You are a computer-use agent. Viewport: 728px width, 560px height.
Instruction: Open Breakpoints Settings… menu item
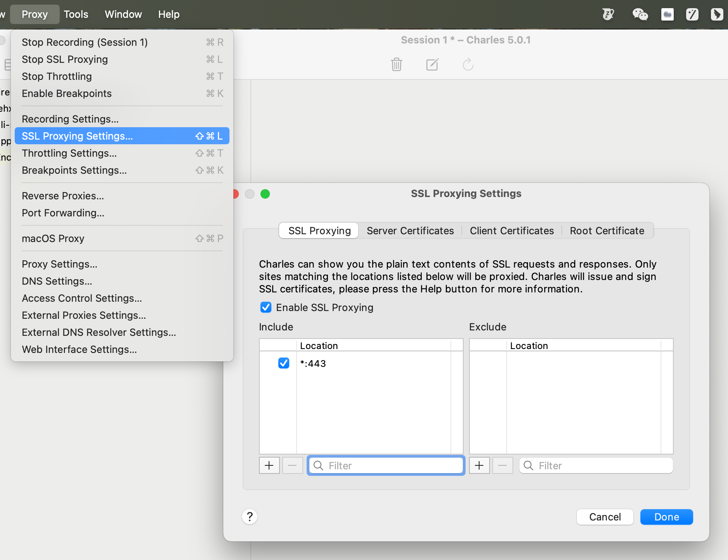[x=122, y=170]
